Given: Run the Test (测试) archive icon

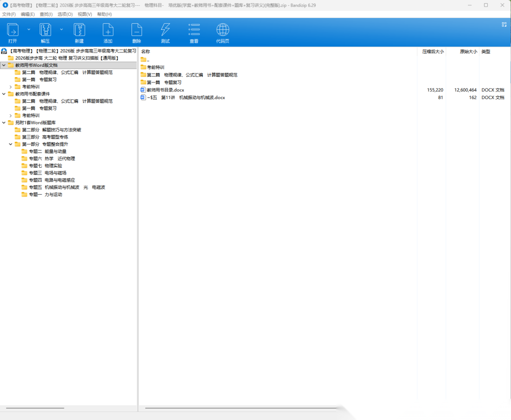Looking at the screenshot, I should coord(165,30).
